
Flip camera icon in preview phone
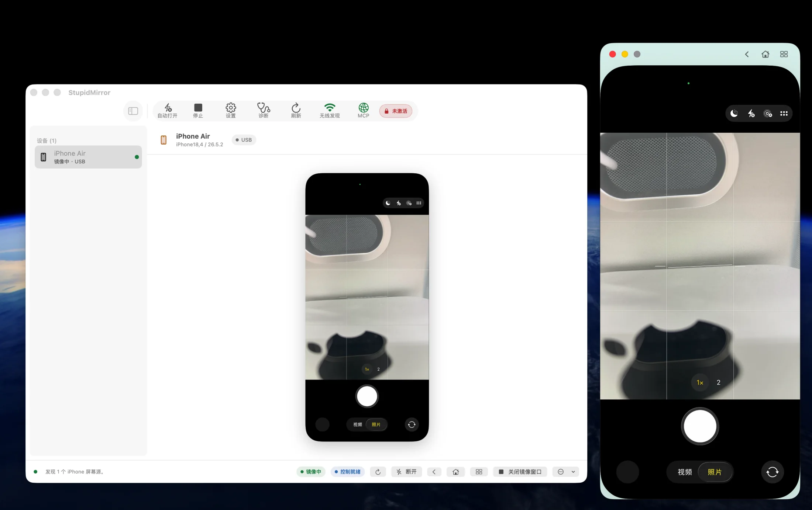click(x=412, y=424)
